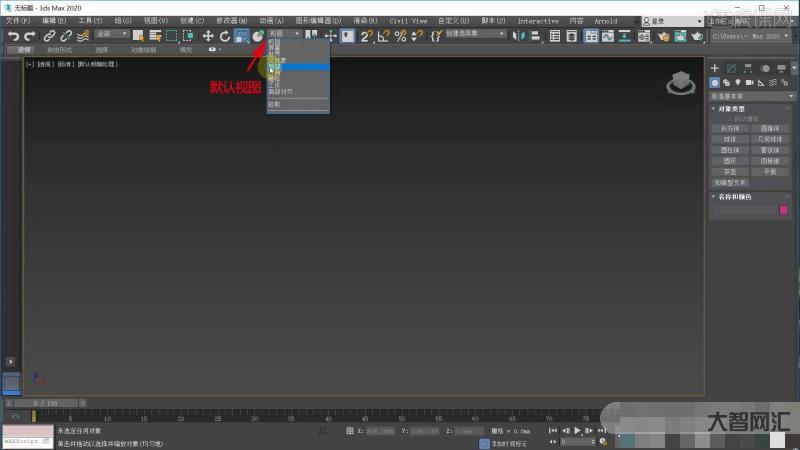The height and width of the screenshot is (450, 800).
Task: Activate the Select and Place tool
Action: coord(258,36)
